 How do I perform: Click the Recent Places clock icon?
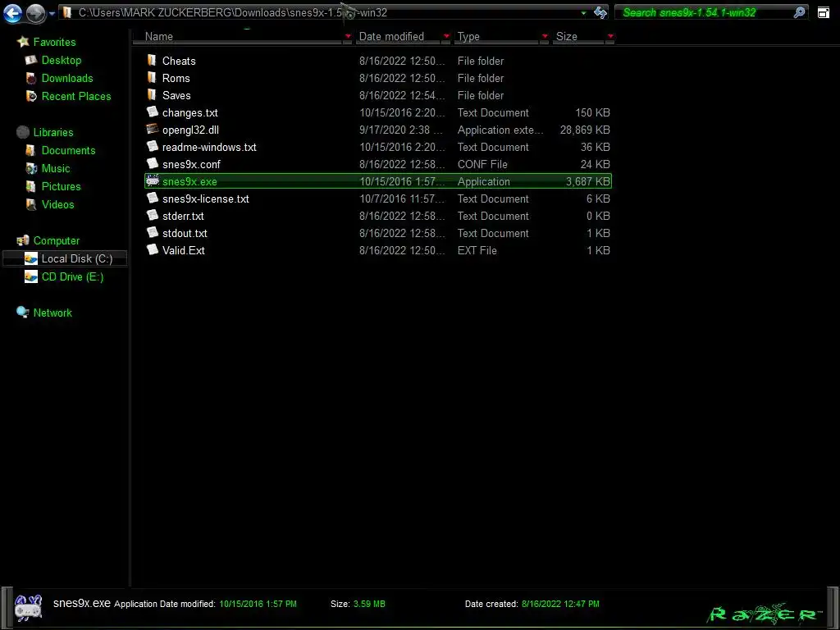(31, 96)
